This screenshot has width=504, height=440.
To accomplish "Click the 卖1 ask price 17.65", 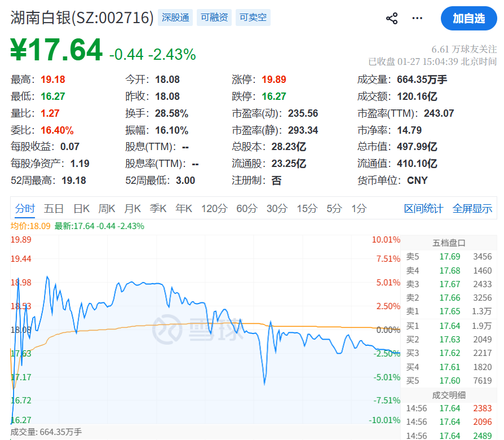I will 450,311.
